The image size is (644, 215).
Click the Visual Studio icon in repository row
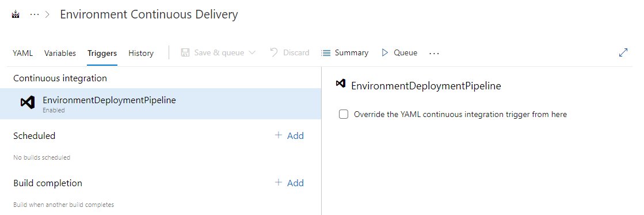pos(28,103)
